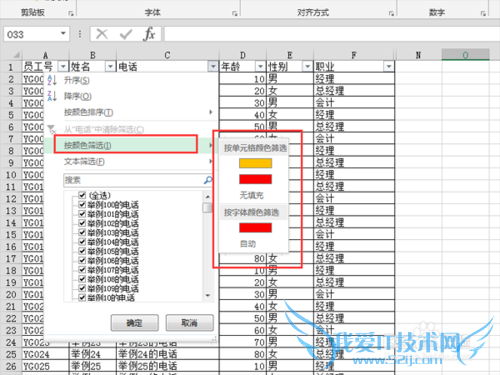Click the filter menu resize grip handle
The height and width of the screenshot is (375, 500).
point(214,340)
